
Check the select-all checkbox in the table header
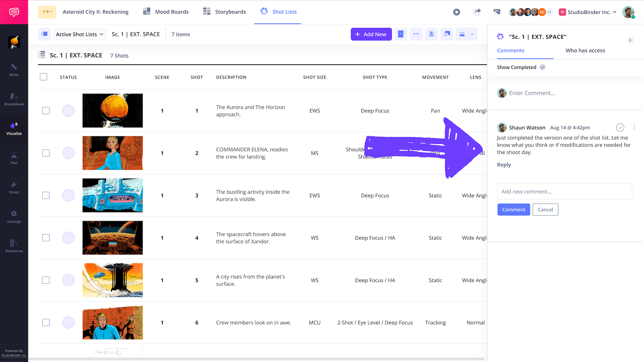pyautogui.click(x=43, y=77)
